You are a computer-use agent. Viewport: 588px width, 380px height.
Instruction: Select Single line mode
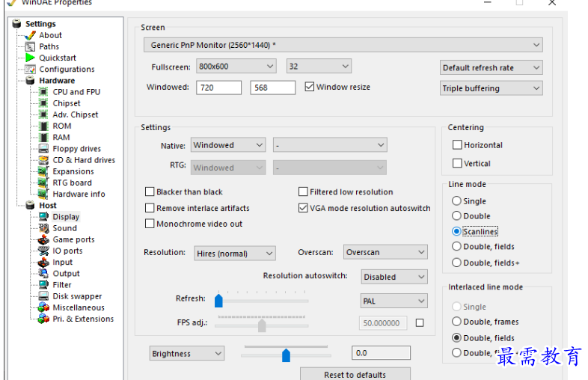tap(456, 200)
